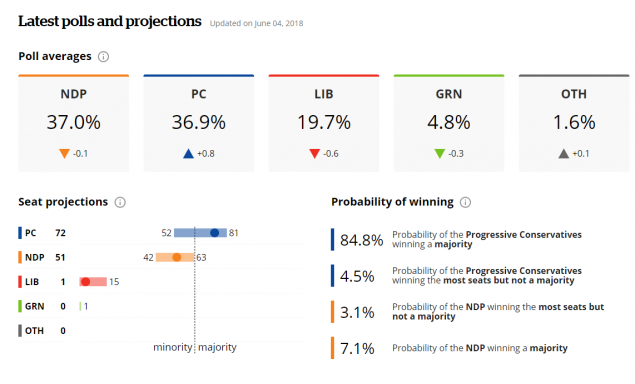Open the info icon next to Seat projections
The height and width of the screenshot is (384, 635).
tap(120, 202)
